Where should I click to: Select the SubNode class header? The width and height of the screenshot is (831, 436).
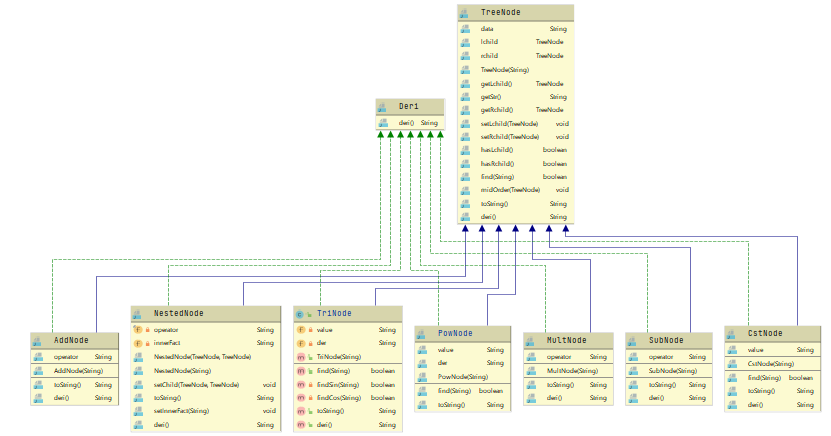point(669,341)
